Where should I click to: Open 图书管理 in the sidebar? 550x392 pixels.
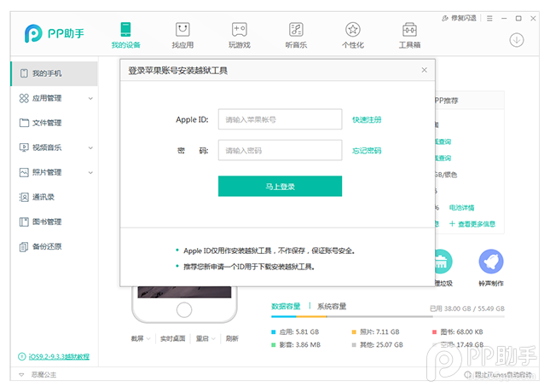(47, 222)
